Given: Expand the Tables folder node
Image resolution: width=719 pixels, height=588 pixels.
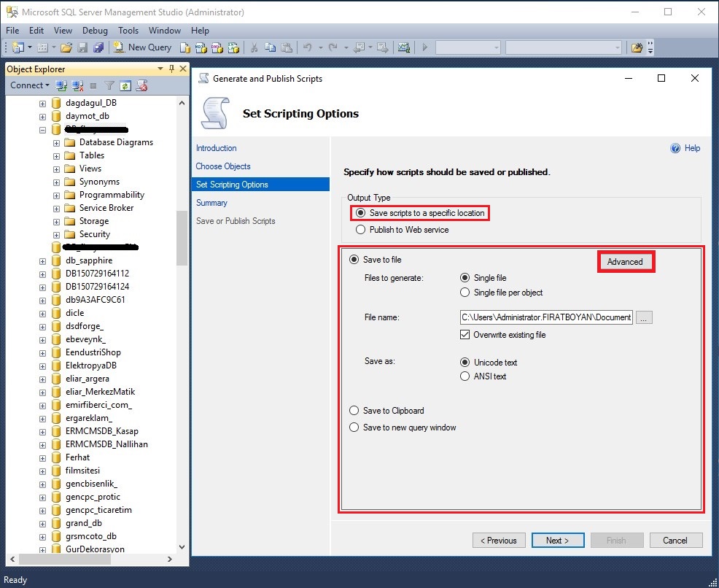Looking at the screenshot, I should [57, 155].
